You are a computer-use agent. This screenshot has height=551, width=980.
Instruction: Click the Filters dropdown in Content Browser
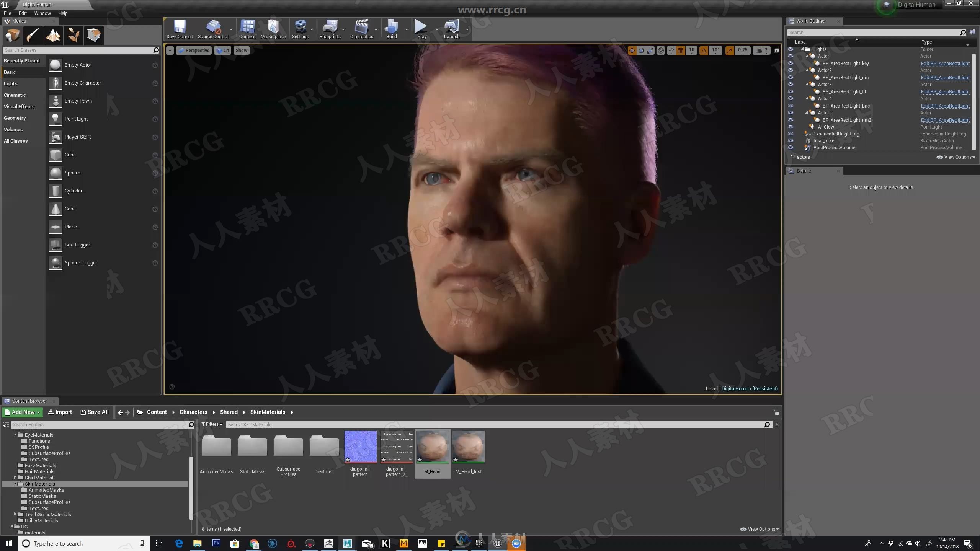click(211, 424)
